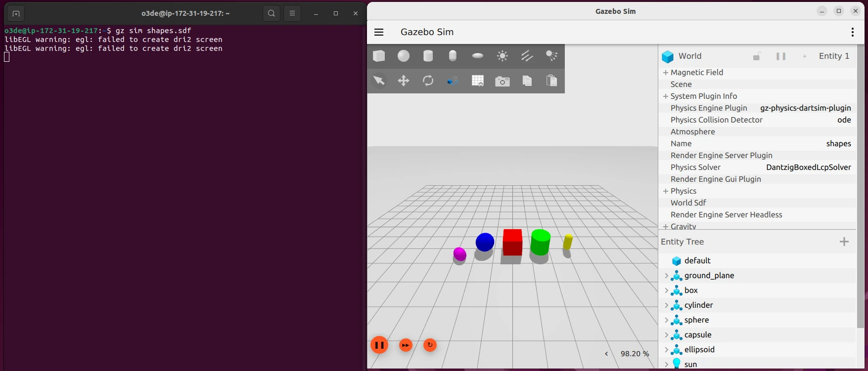
Task: Insert a box shape from the toolbar
Action: click(x=379, y=56)
